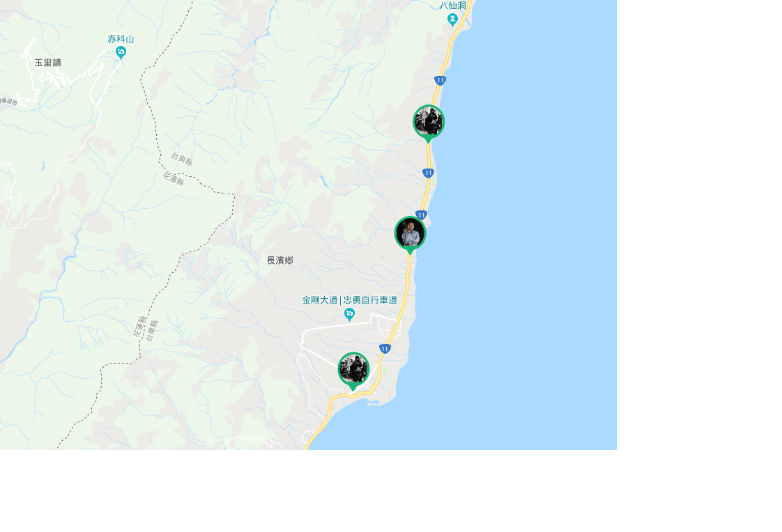
Task: Select black-and-white photo pin below 金剛大道 marker
Action: [x=353, y=370]
